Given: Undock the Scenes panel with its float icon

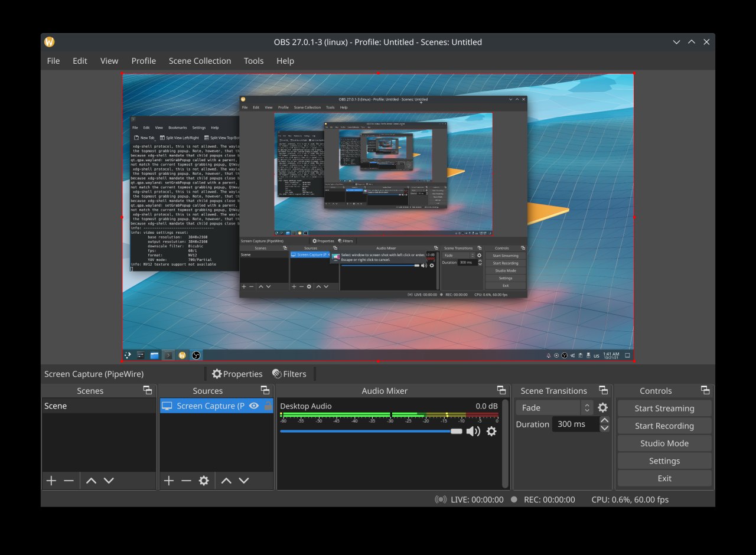Looking at the screenshot, I should [x=148, y=390].
